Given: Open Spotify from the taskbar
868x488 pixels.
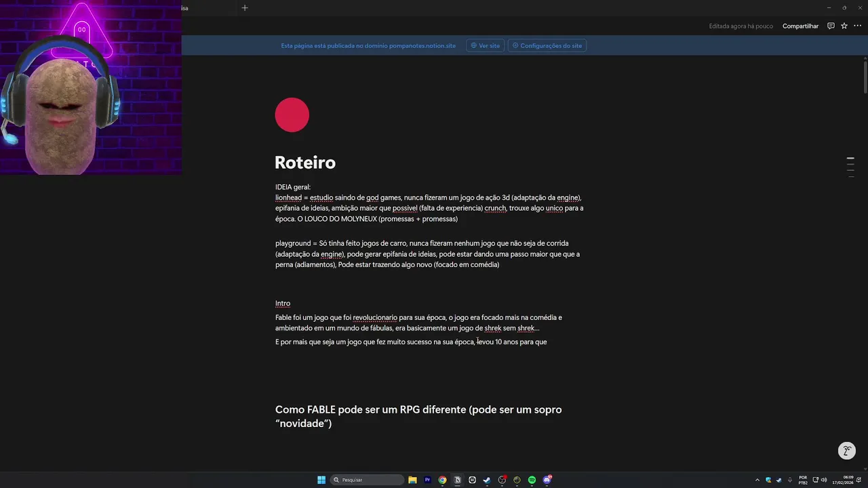Looking at the screenshot, I should point(532,480).
